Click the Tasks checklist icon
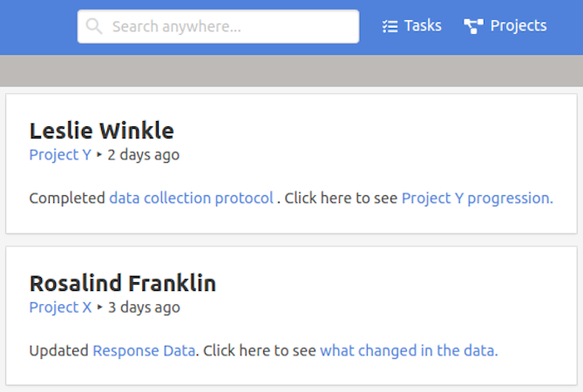 (x=390, y=26)
